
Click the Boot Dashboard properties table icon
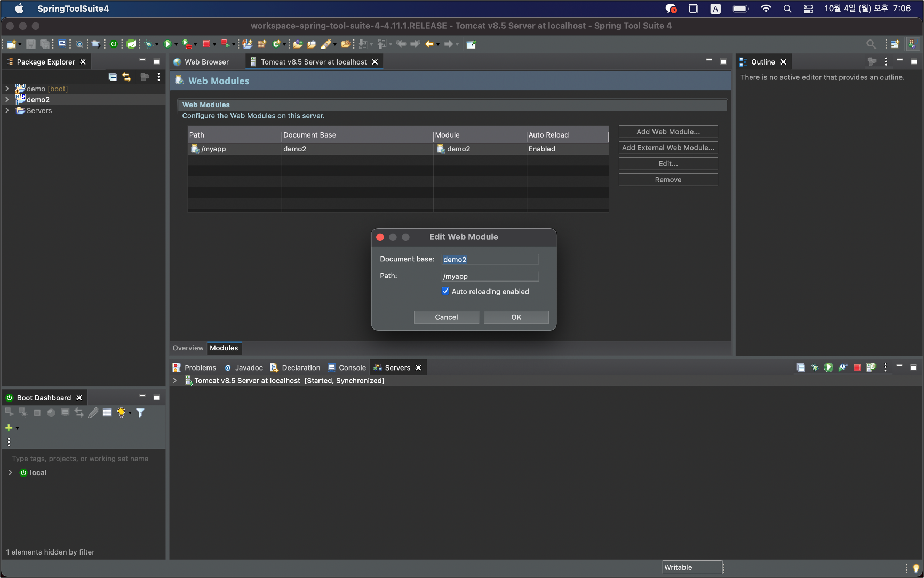(107, 413)
